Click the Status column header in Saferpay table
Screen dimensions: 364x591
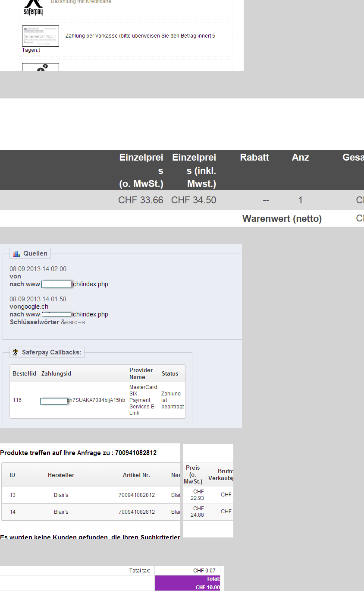pos(170,373)
